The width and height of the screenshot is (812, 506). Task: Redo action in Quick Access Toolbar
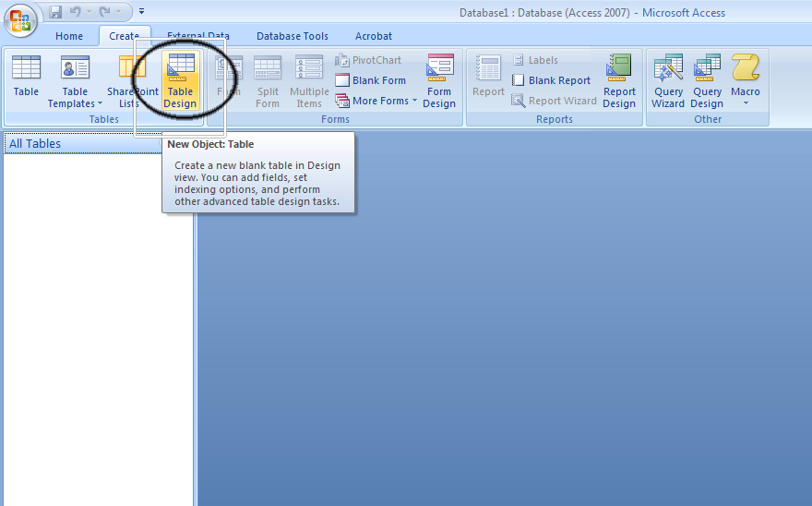104,11
